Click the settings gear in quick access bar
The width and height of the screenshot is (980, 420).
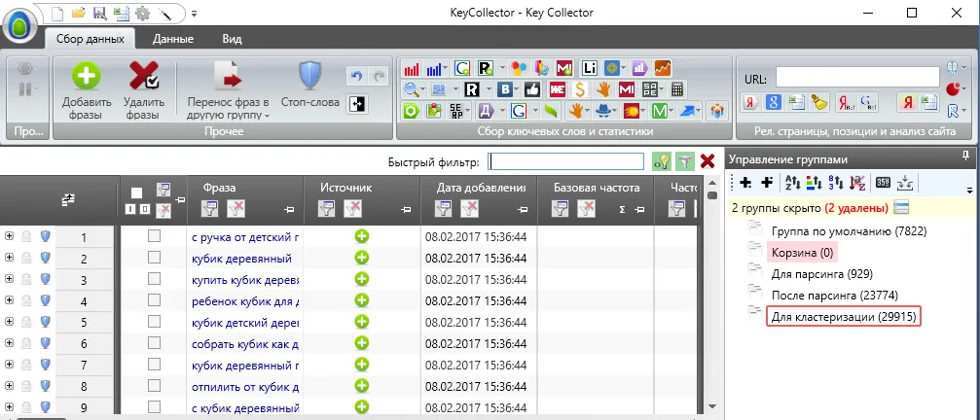point(142,13)
